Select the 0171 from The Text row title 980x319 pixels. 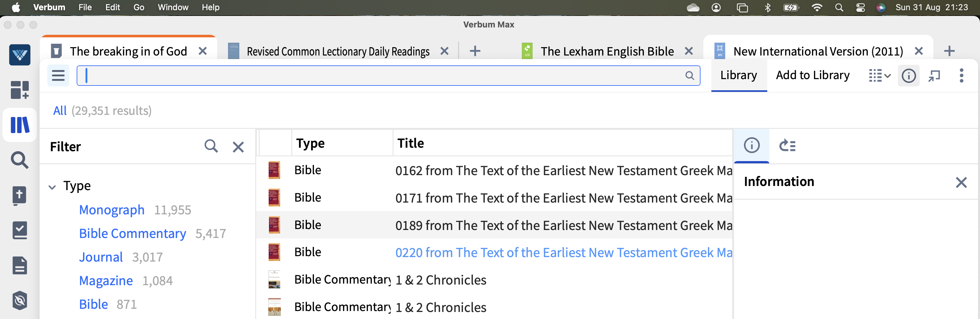563,198
